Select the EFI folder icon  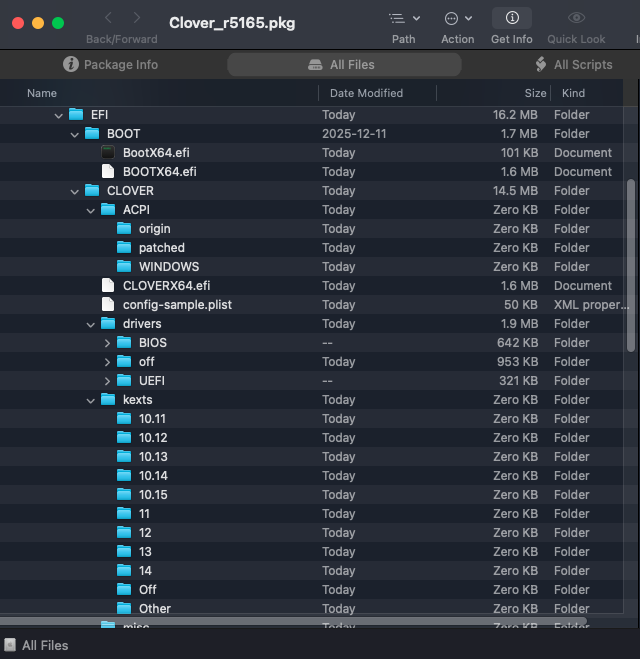click(x=76, y=114)
